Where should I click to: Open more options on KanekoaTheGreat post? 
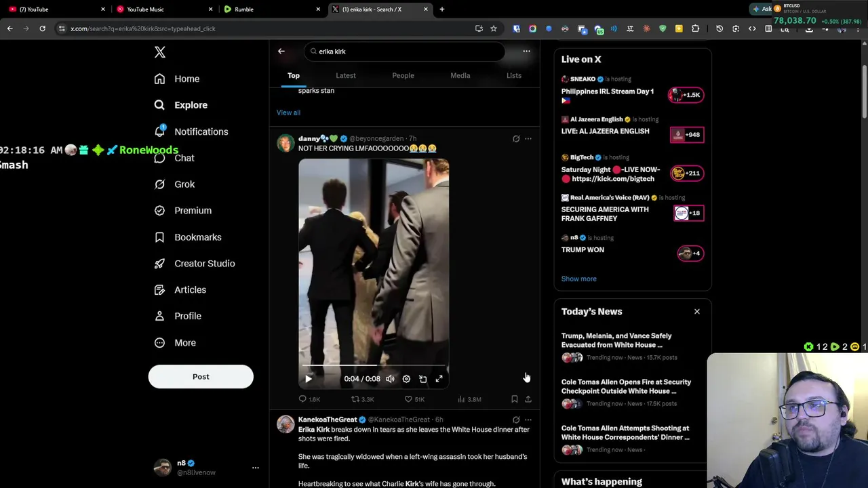click(x=528, y=420)
